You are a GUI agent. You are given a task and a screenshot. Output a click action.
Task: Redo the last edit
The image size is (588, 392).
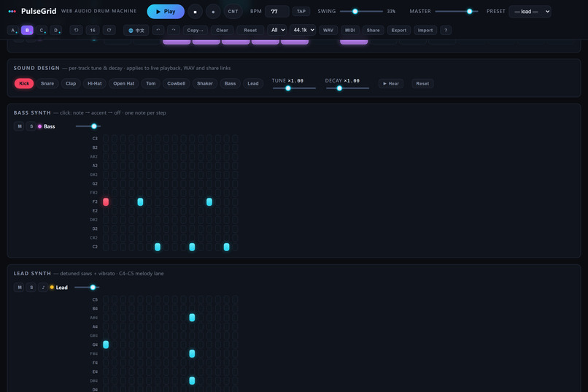(173, 31)
